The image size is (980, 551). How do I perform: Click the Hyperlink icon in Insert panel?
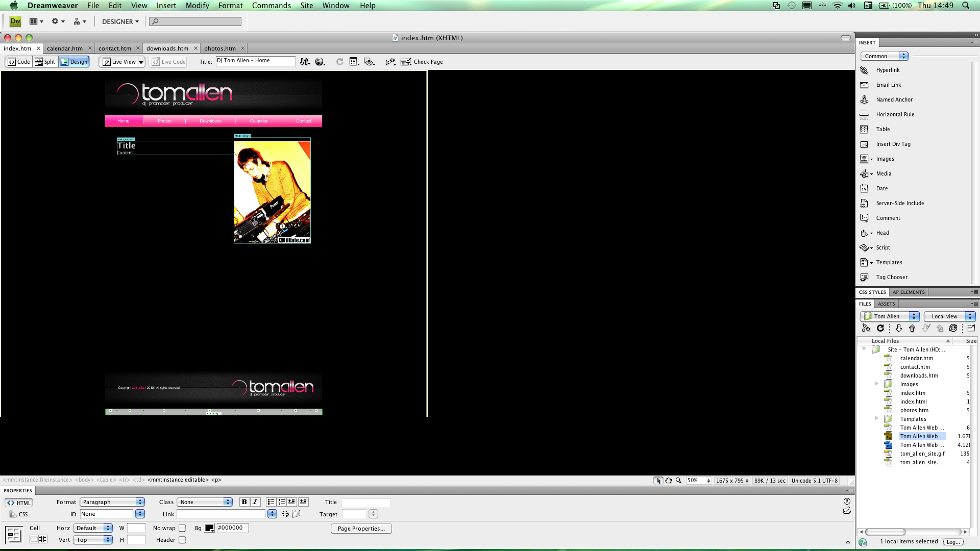(x=864, y=70)
